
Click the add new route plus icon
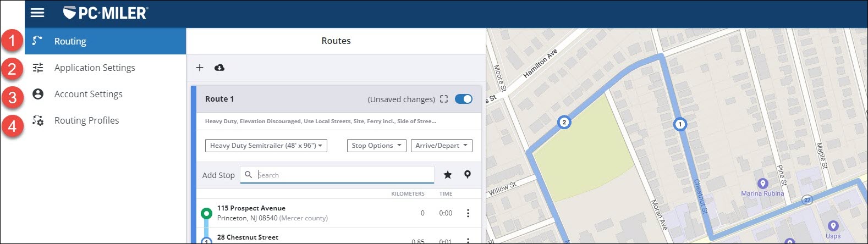[x=200, y=68]
